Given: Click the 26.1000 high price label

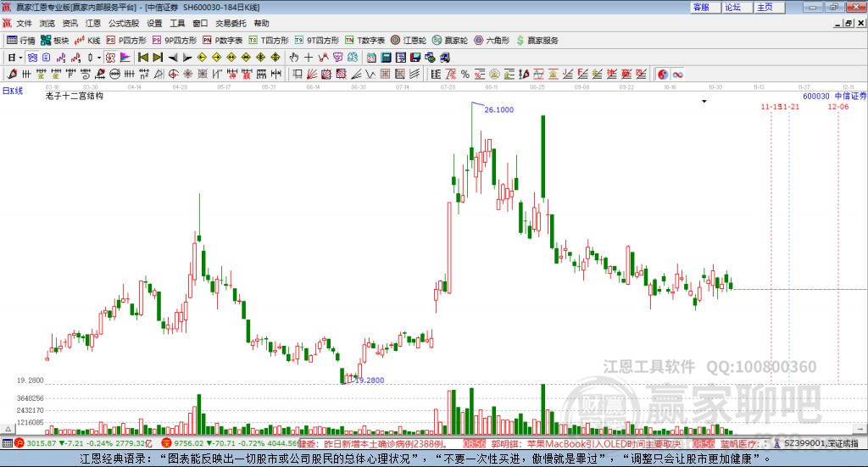Looking at the screenshot, I should (498, 109).
